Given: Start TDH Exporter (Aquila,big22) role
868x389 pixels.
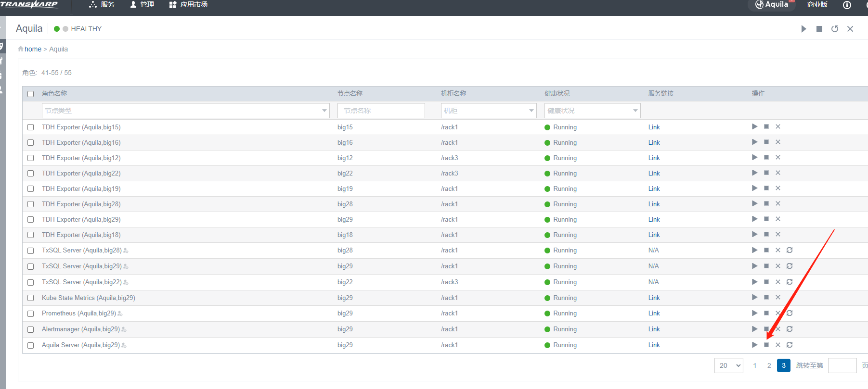Looking at the screenshot, I should [754, 173].
